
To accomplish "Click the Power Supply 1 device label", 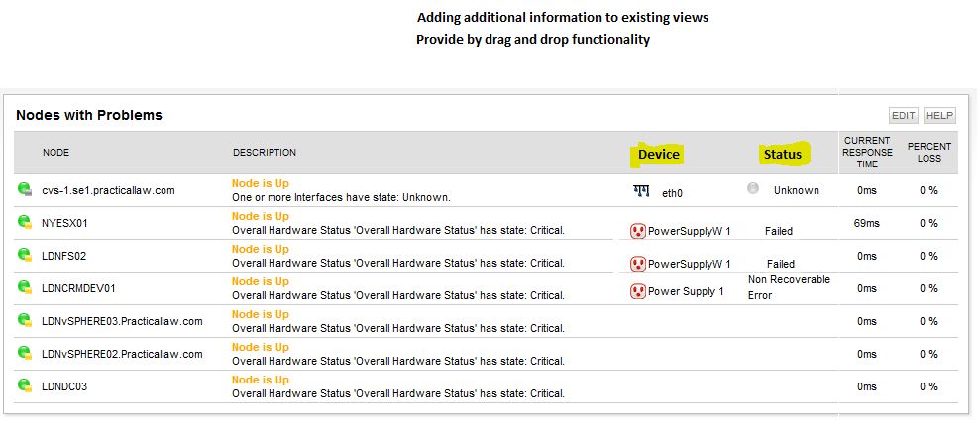I will [x=686, y=291].
